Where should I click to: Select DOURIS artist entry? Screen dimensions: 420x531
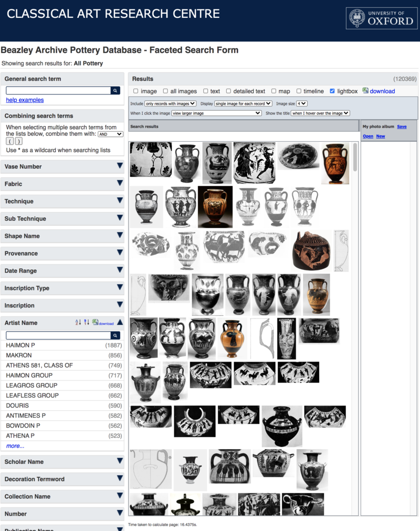(62, 406)
